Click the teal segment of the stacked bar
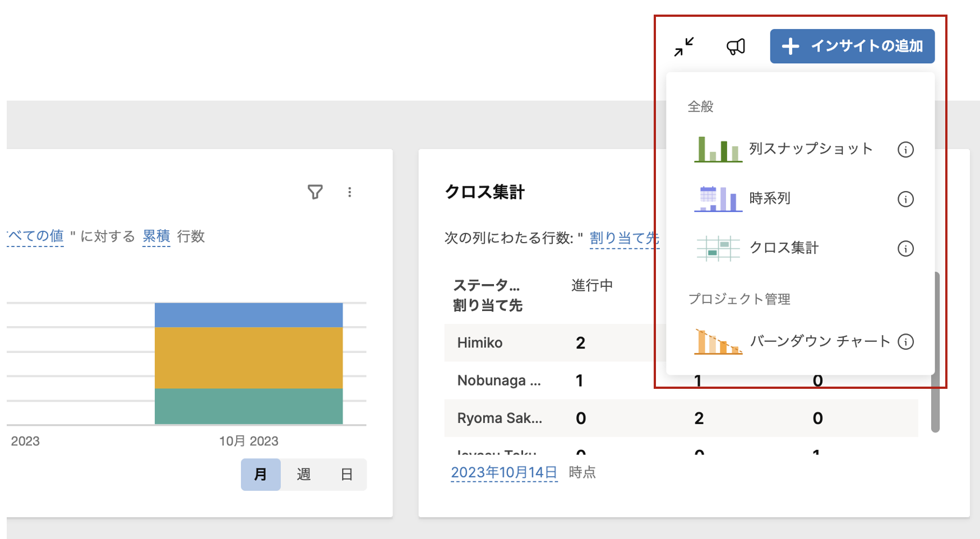980x539 pixels. click(248, 406)
